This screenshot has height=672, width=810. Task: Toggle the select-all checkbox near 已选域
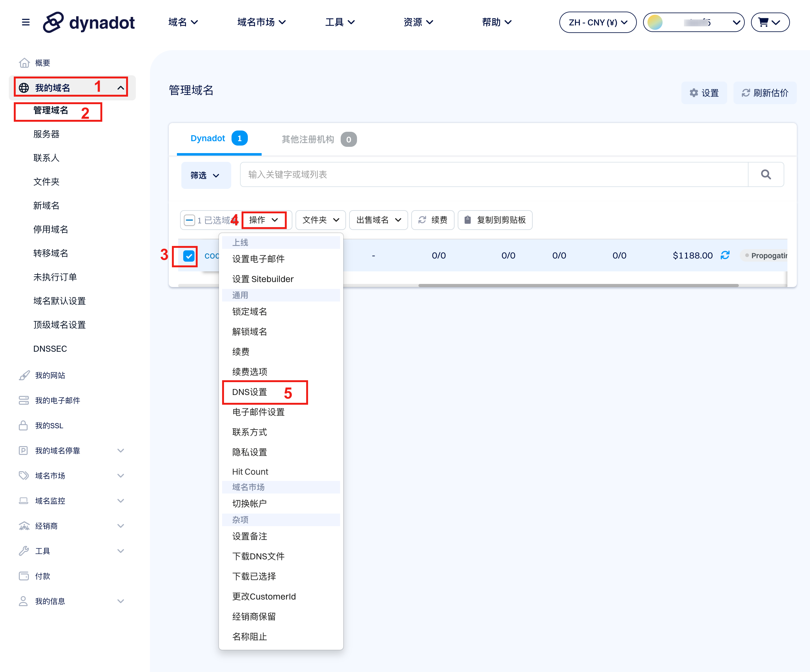189,220
